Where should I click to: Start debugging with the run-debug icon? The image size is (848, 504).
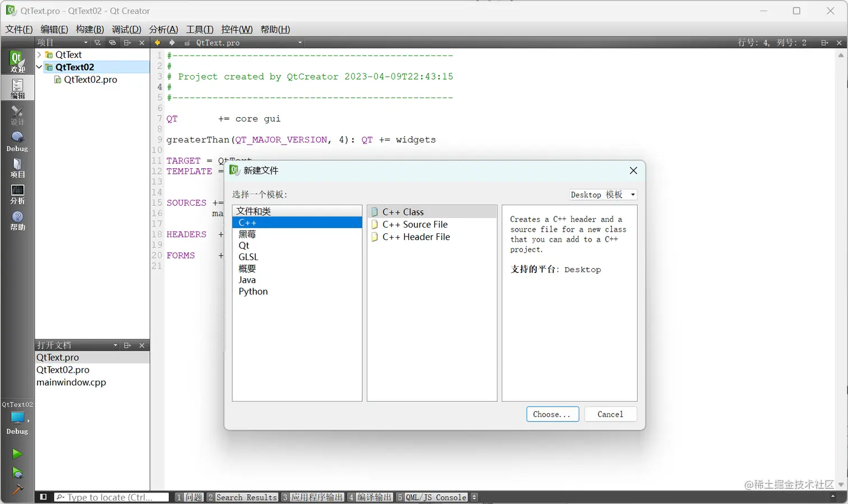click(x=17, y=473)
